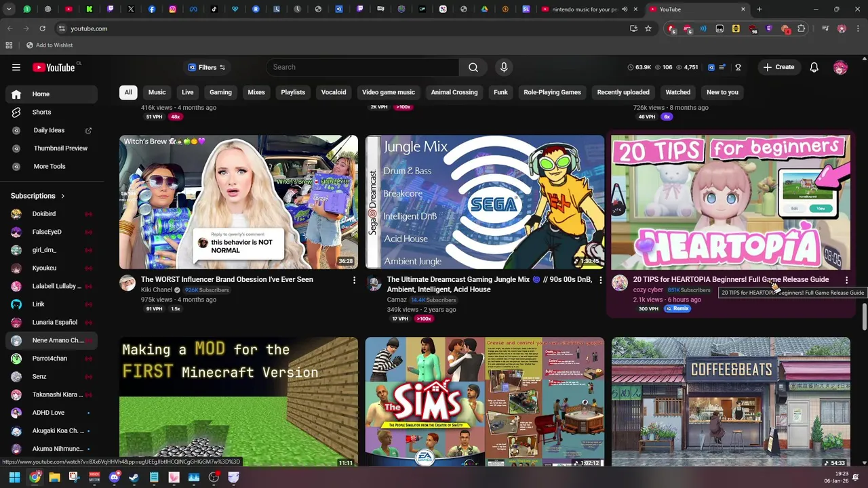Screen dimensions: 868x488
Task: Open Thumbnail Preview in sidebar
Action: [x=52, y=148]
